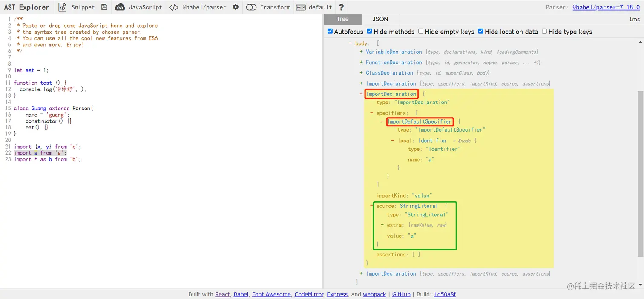
Task: Click type: "Identifier" tree row
Action: tap(434, 149)
